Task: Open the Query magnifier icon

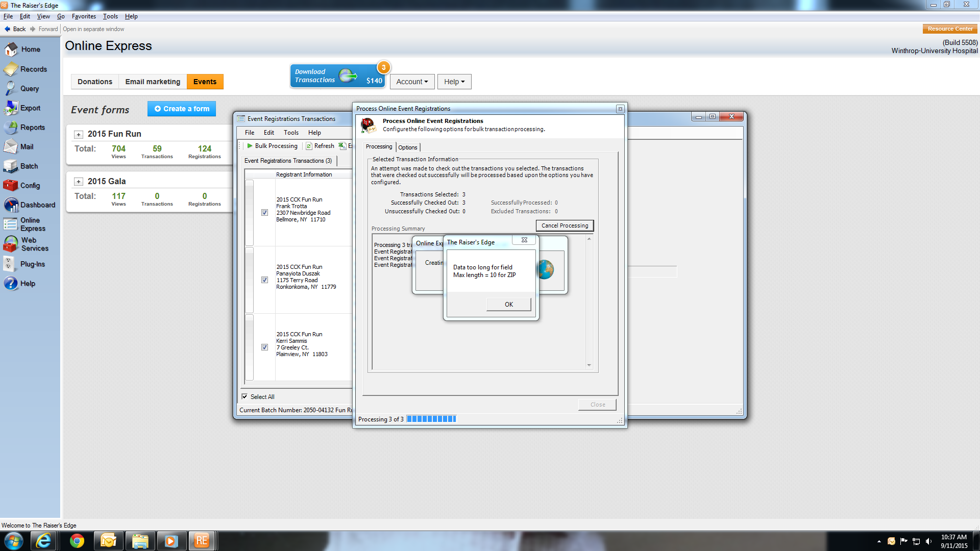Action: coord(11,88)
